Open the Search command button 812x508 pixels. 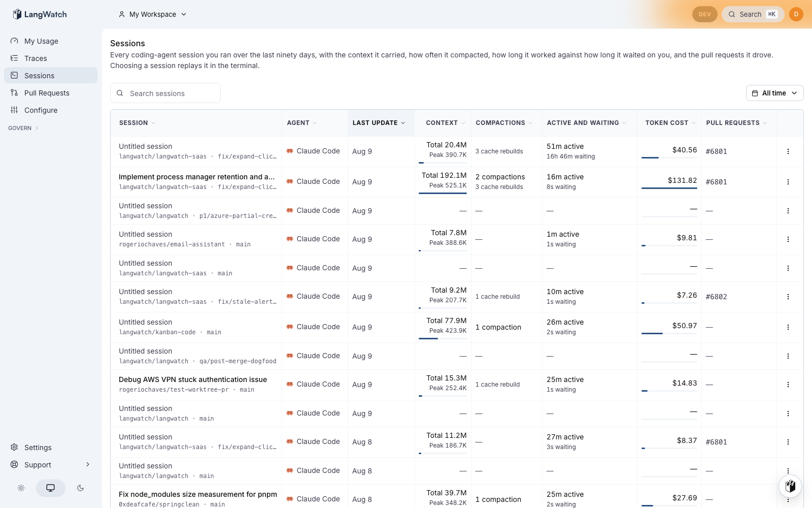pyautogui.click(x=753, y=14)
